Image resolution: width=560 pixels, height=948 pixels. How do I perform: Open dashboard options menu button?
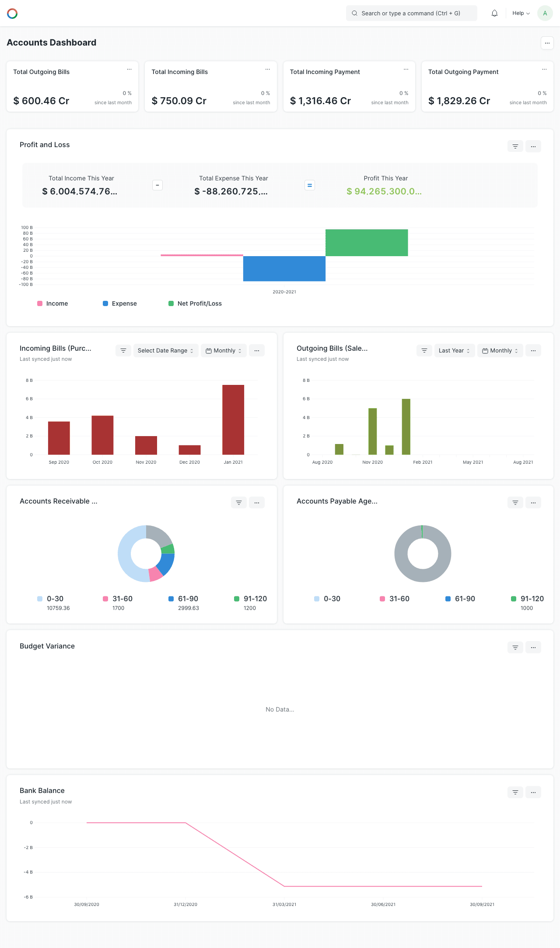pos(547,43)
